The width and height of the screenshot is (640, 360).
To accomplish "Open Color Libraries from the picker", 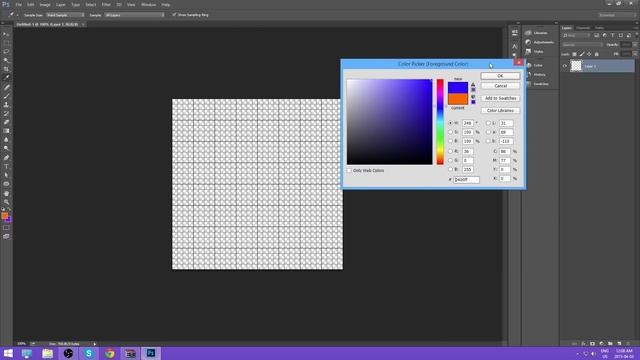I will [x=500, y=111].
